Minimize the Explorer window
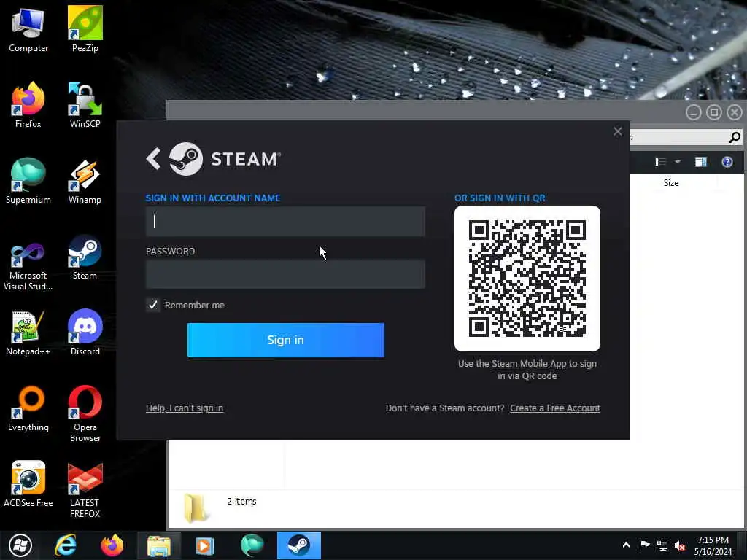Image resolution: width=747 pixels, height=560 pixels. pos(693,112)
